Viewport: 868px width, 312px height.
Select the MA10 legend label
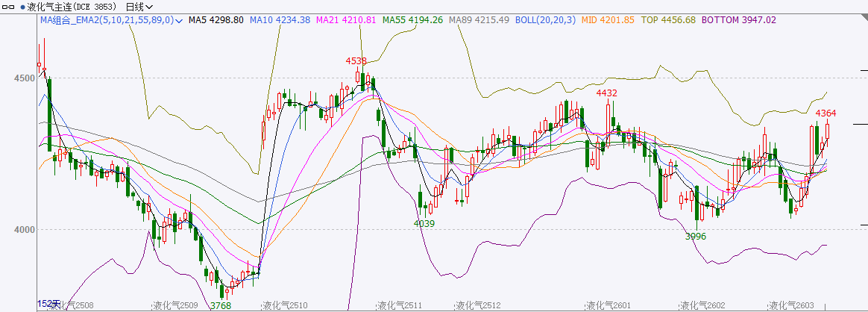[x=280, y=20]
